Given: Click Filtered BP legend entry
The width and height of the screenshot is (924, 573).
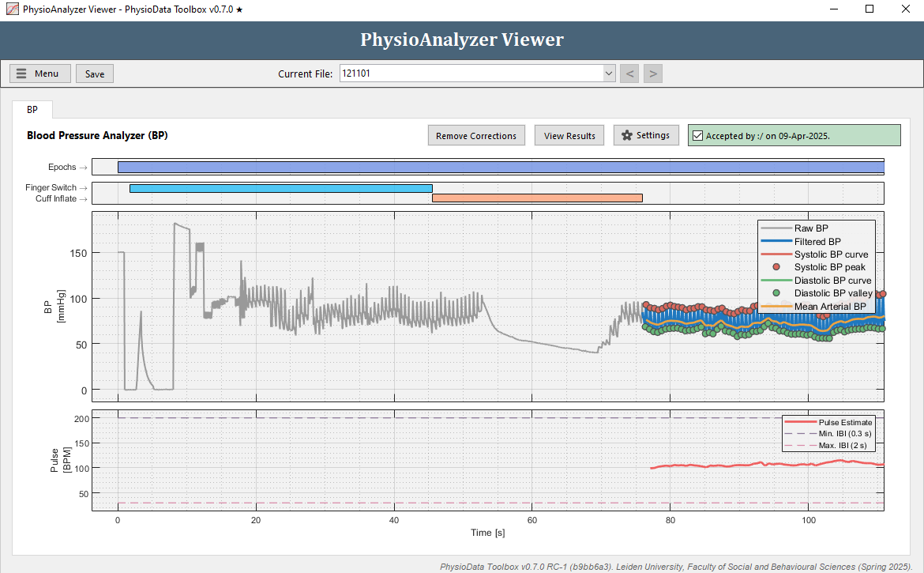Looking at the screenshot, I should (817, 242).
